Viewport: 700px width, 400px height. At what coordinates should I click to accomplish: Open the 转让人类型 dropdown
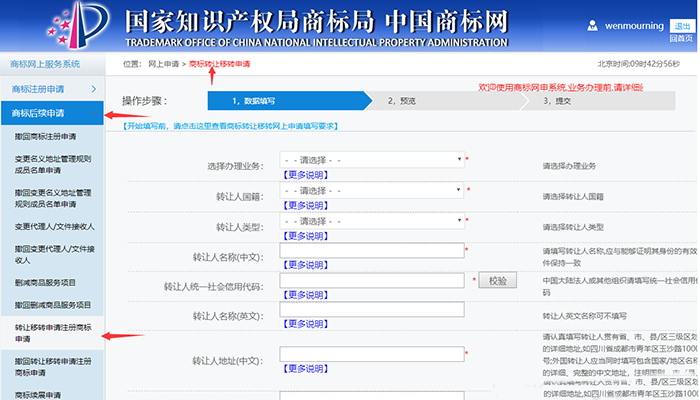pos(372,221)
